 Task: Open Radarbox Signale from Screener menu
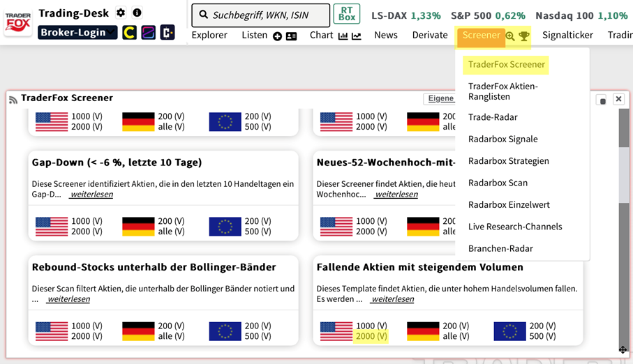point(503,139)
